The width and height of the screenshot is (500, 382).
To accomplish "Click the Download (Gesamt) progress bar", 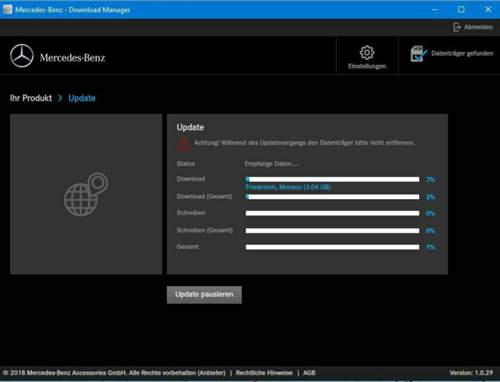I will 332,197.
